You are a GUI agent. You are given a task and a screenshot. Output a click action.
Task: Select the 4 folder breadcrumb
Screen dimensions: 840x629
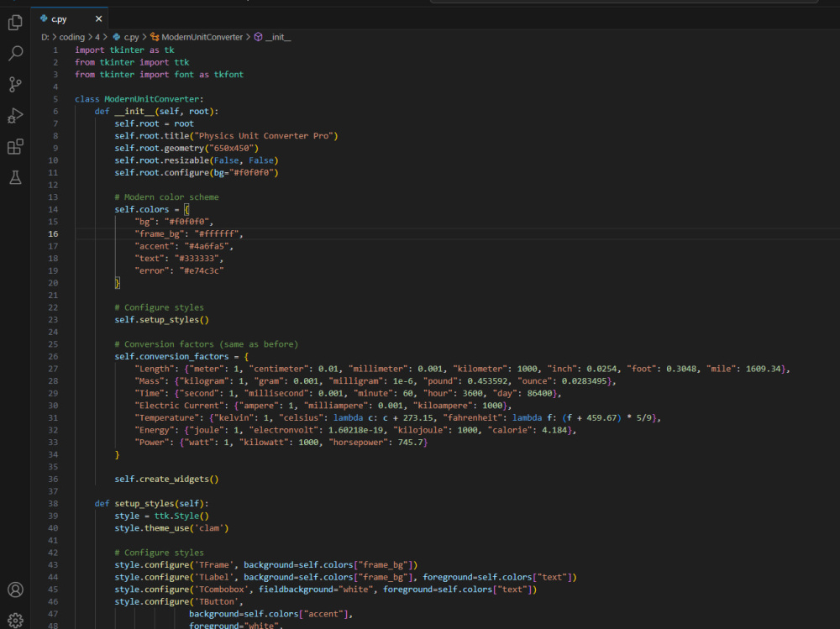(x=97, y=37)
